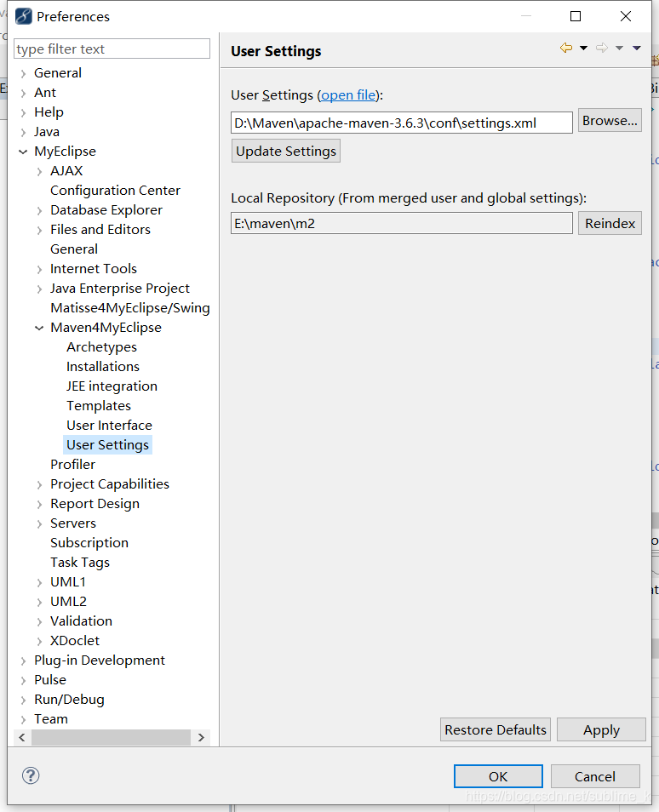Click the Preferences window title icon

click(23, 16)
